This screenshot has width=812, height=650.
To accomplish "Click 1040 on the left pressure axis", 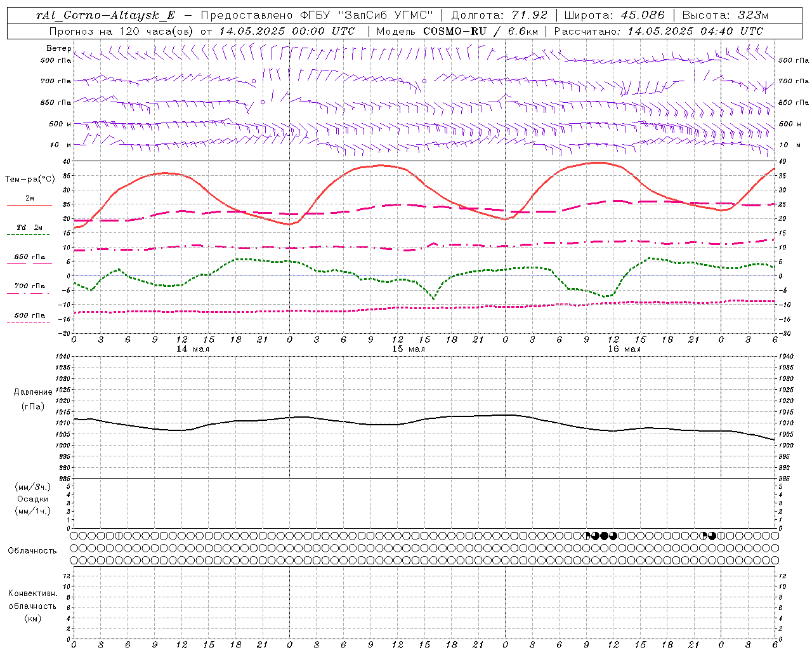I will 63,357.
